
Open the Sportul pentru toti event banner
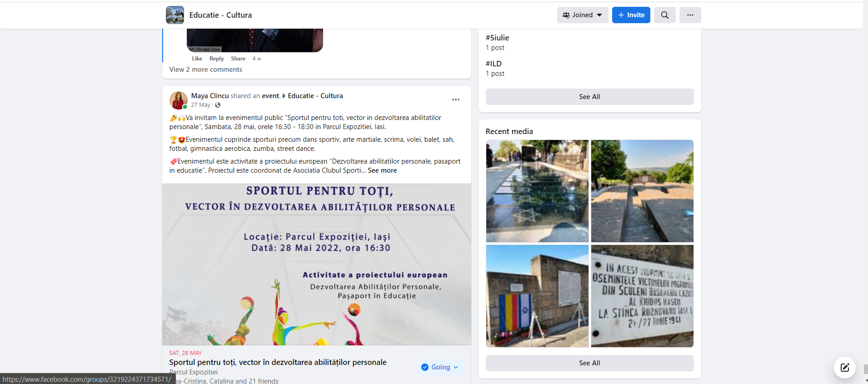click(x=317, y=264)
